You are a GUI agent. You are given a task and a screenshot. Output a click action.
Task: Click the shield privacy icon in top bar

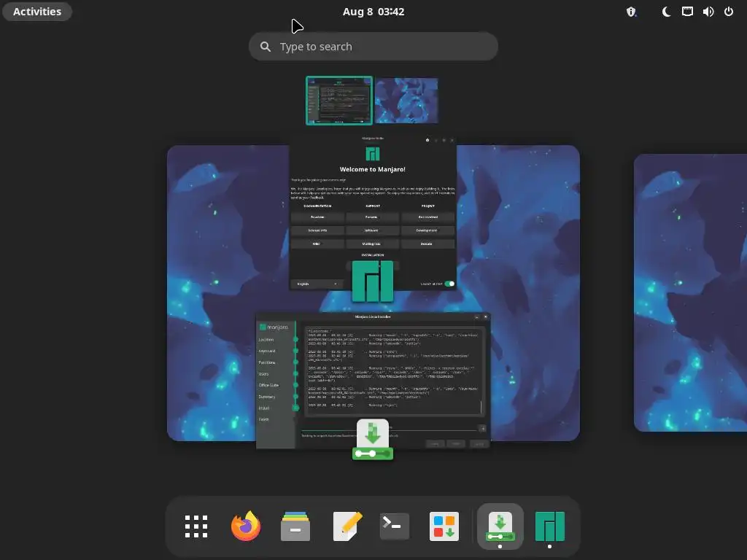[x=631, y=12]
